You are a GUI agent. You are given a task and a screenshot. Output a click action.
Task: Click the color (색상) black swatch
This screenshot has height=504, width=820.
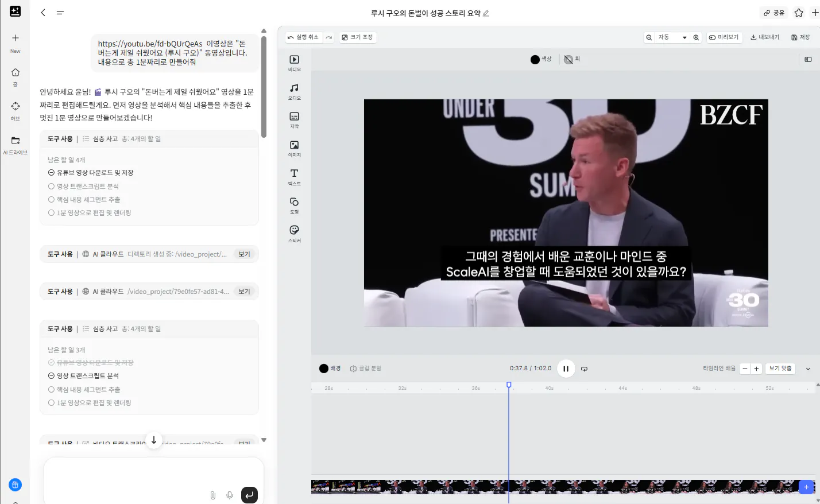click(x=535, y=59)
